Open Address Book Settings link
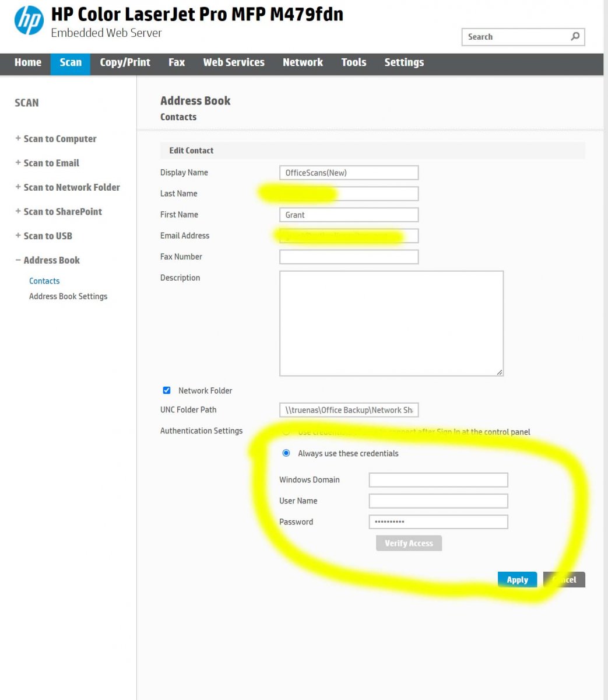 point(68,296)
